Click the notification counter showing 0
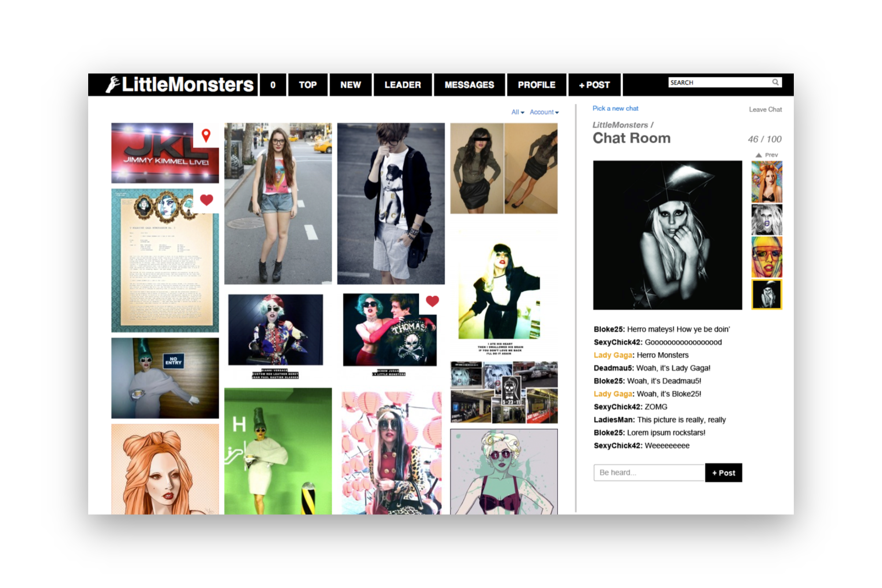 point(273,85)
